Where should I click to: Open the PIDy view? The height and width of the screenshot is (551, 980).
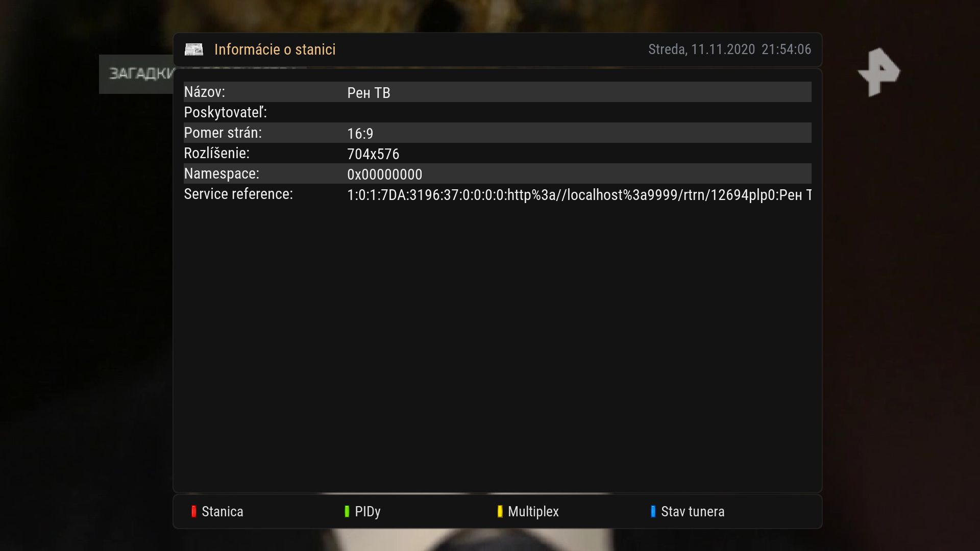click(367, 512)
